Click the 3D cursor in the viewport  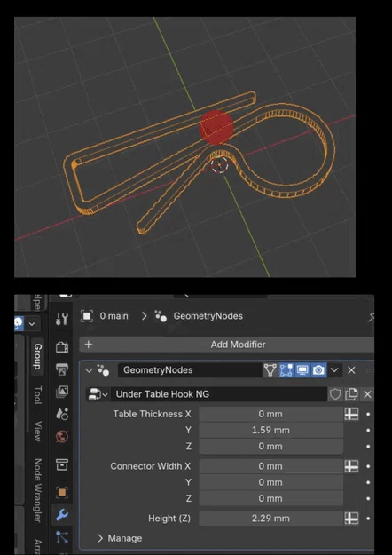[220, 164]
